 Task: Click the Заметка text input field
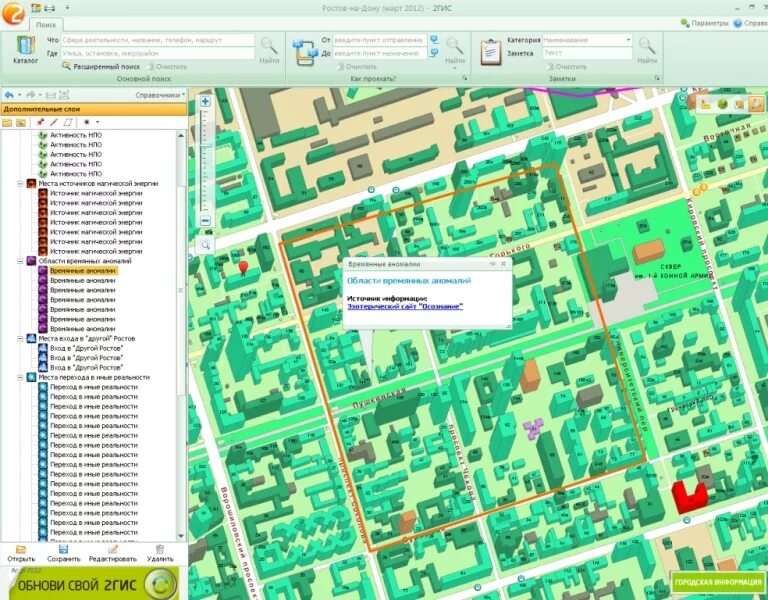587,52
